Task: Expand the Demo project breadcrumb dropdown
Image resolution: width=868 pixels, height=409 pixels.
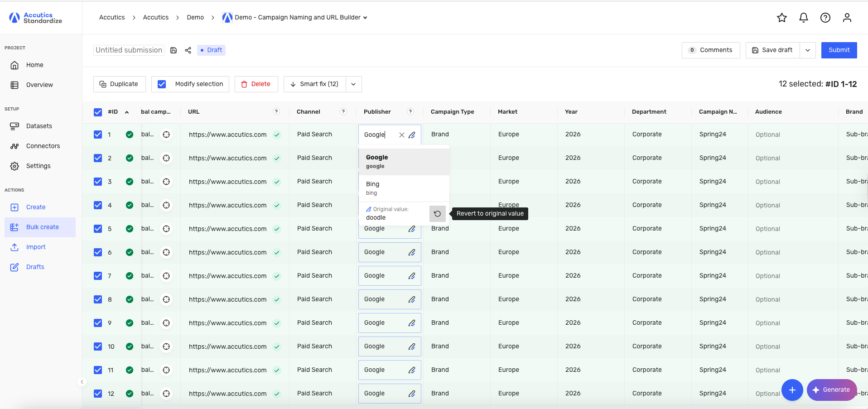Action: [x=365, y=18]
